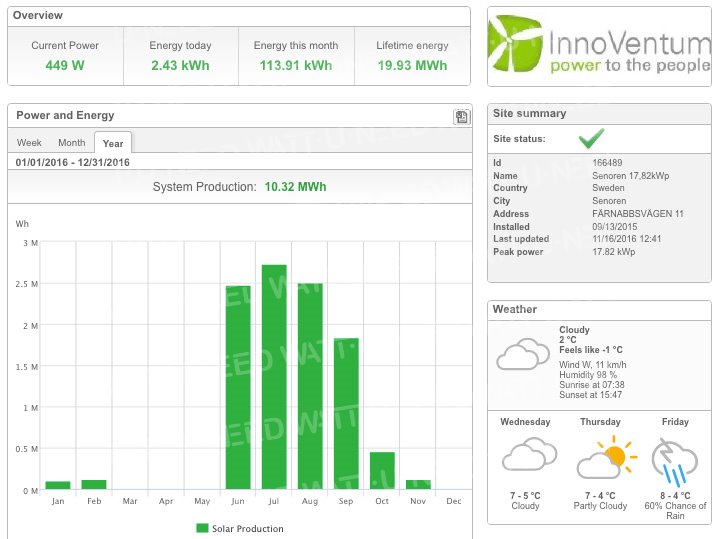Click the export chart data icon
Screen dimensions: 720x539
461,117
